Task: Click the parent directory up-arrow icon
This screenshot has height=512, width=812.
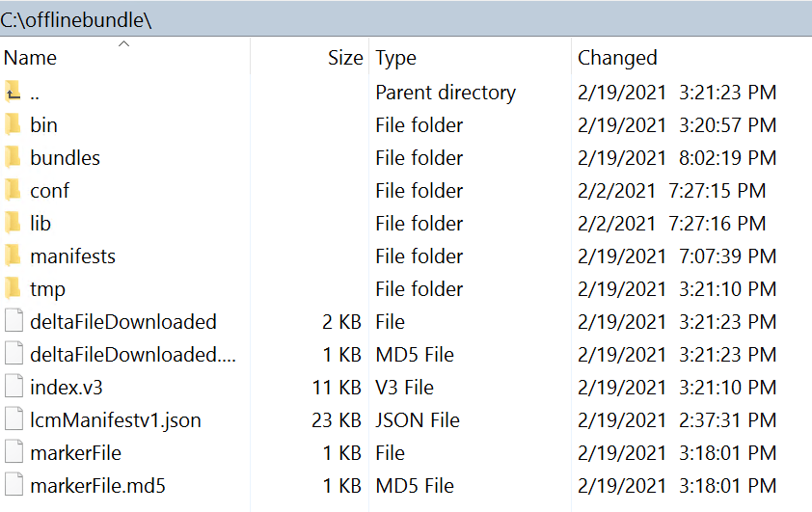Action: pos(13,93)
